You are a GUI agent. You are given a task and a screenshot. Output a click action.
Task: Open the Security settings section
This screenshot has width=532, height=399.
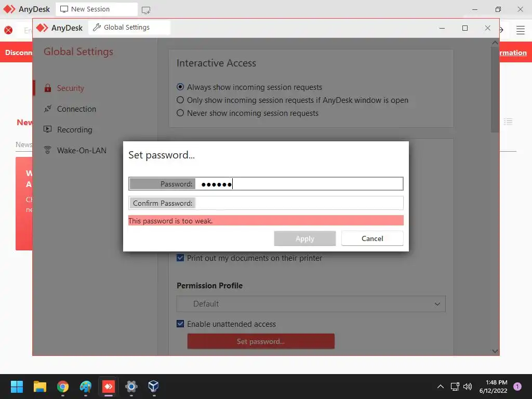click(x=70, y=88)
